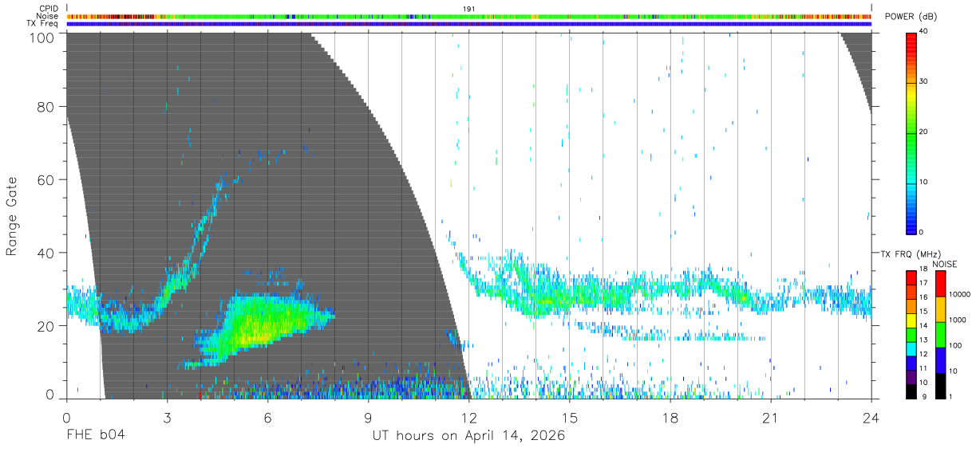Screen dimensions: 980x452
Task: Select the noise color bar
Action: coord(941,333)
